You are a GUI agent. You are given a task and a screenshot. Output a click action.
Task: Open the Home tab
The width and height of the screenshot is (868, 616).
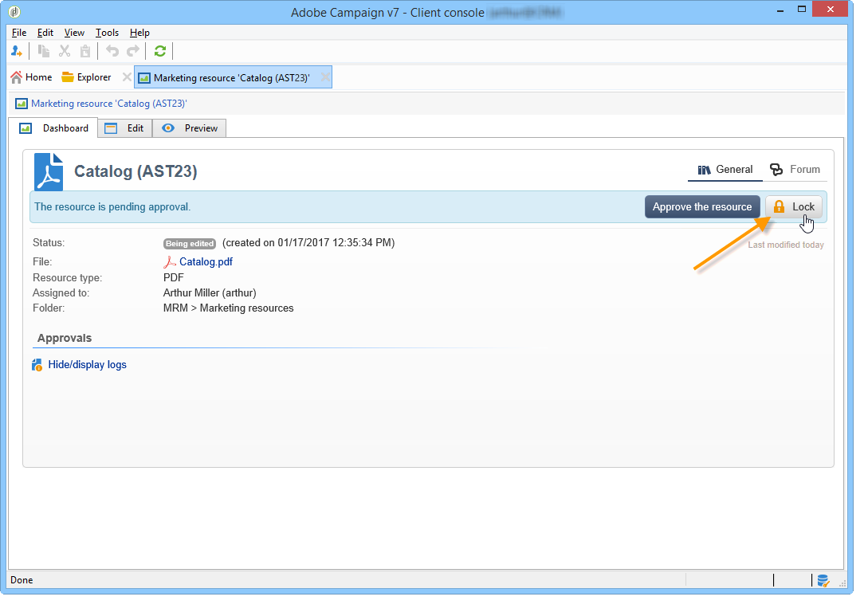[x=31, y=77]
